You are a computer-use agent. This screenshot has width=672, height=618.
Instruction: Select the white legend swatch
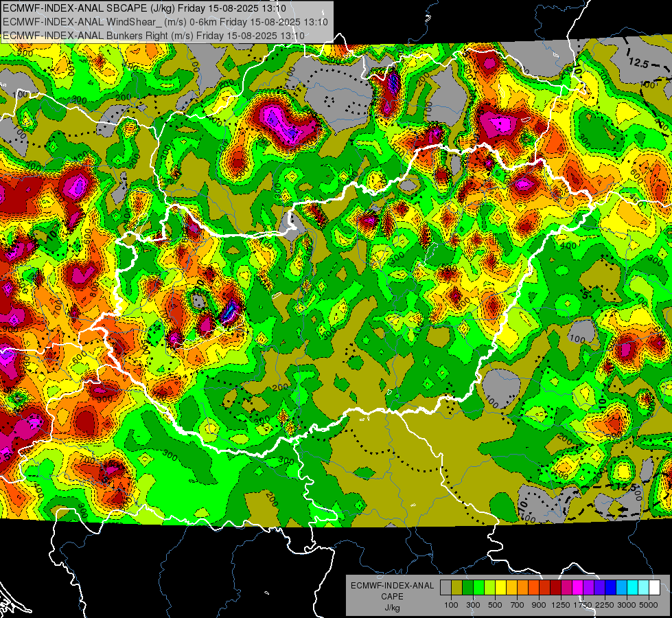tap(655, 588)
